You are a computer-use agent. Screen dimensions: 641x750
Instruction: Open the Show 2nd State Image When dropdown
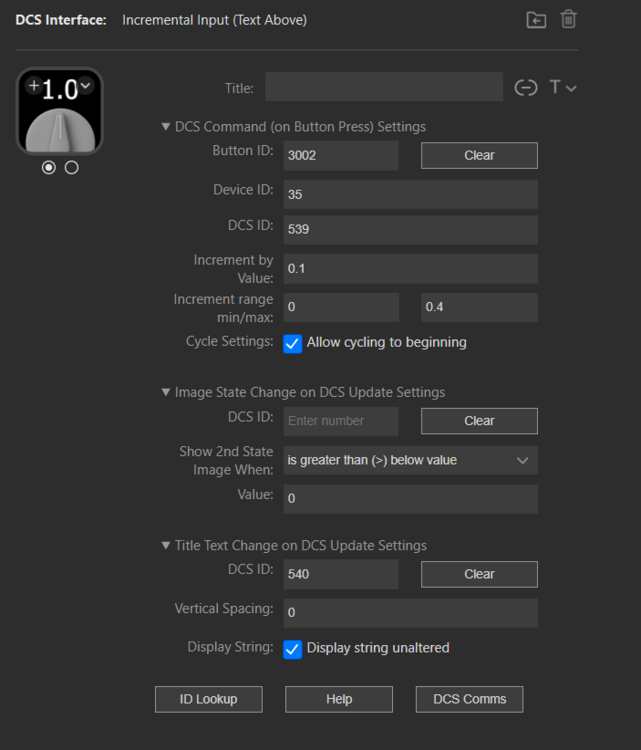pos(410,460)
